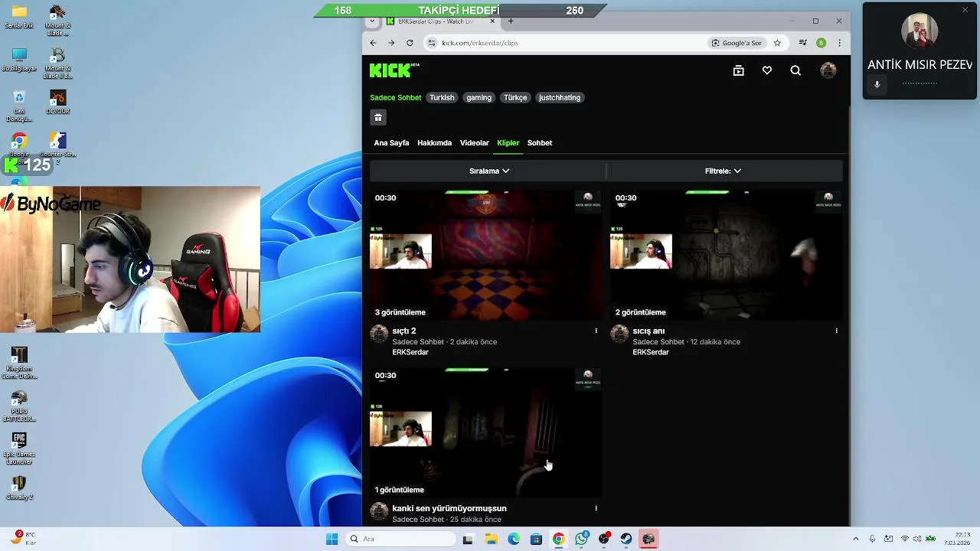Image resolution: width=980 pixels, height=551 pixels.
Task: Play the sıçtı 2 clip thumbnail
Action: tap(485, 256)
